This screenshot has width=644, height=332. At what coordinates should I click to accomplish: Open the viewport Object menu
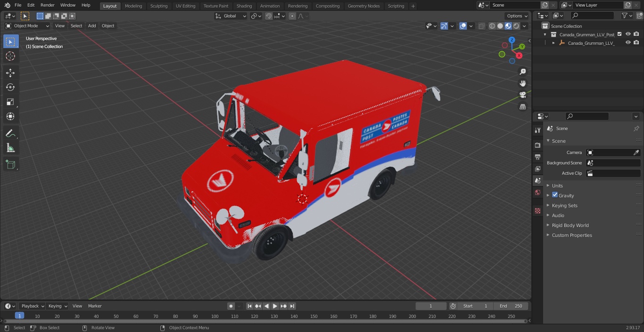[x=108, y=26]
